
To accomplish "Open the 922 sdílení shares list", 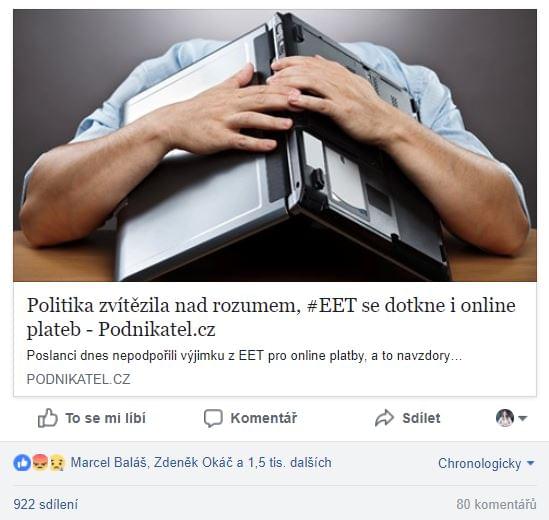I will click(x=46, y=505).
